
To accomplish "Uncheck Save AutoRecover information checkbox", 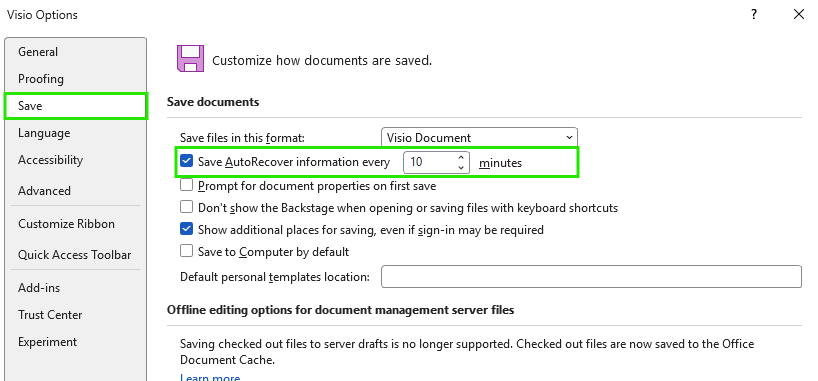I will (x=186, y=160).
